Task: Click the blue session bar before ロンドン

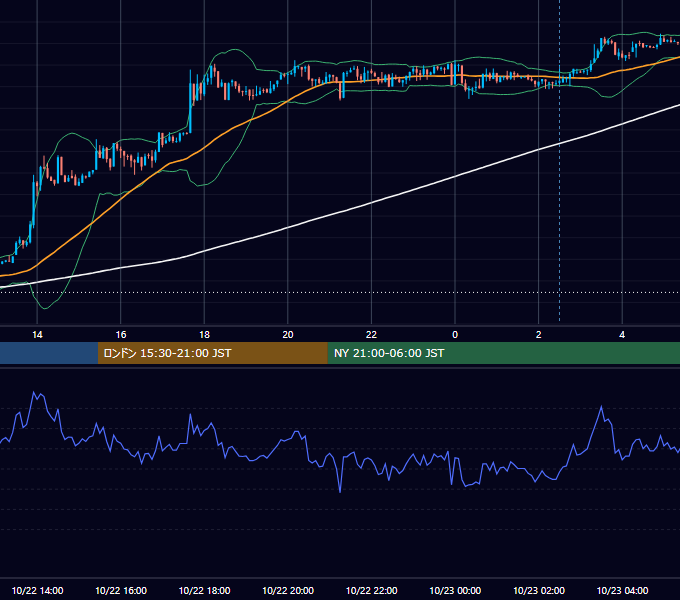Action: pos(49,353)
